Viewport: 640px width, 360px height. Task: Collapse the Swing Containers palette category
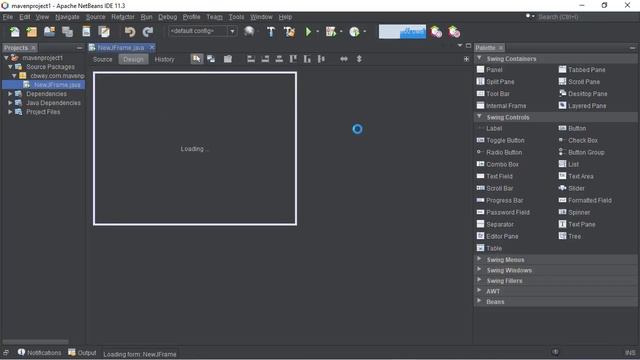(x=480, y=58)
